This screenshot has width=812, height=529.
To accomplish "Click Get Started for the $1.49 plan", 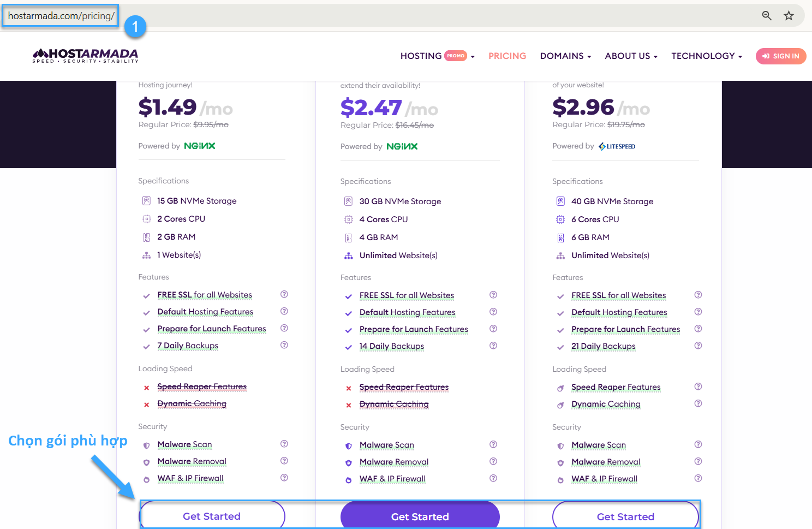I will [x=212, y=516].
